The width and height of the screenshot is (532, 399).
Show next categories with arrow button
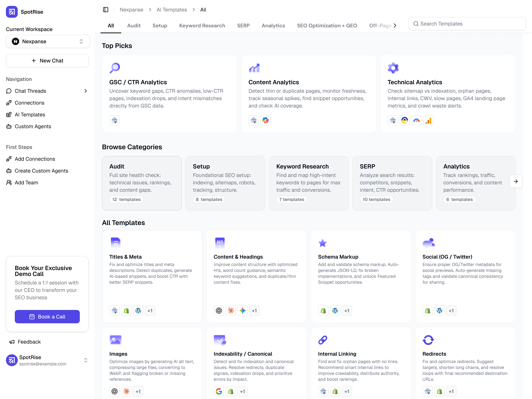point(515,181)
